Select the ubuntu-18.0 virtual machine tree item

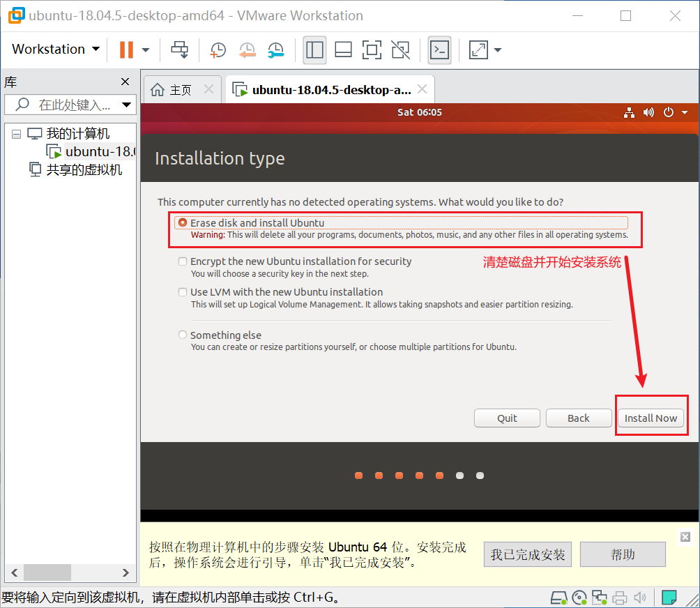(x=100, y=152)
